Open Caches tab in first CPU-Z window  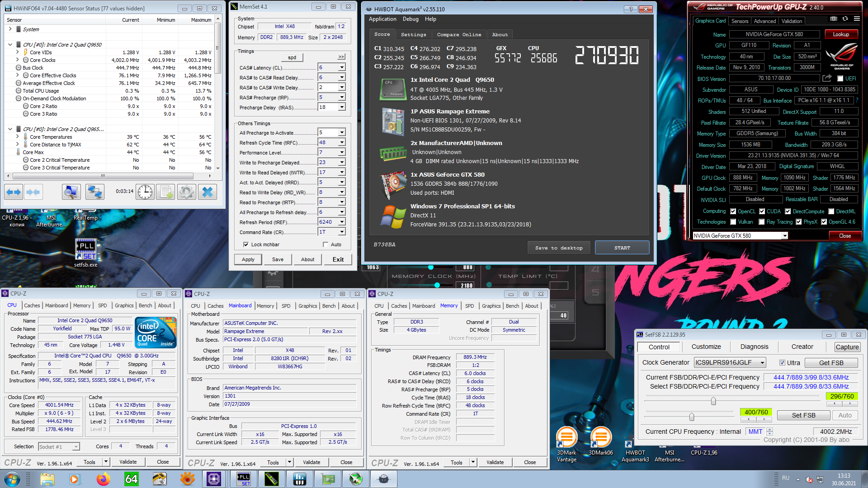coord(32,305)
